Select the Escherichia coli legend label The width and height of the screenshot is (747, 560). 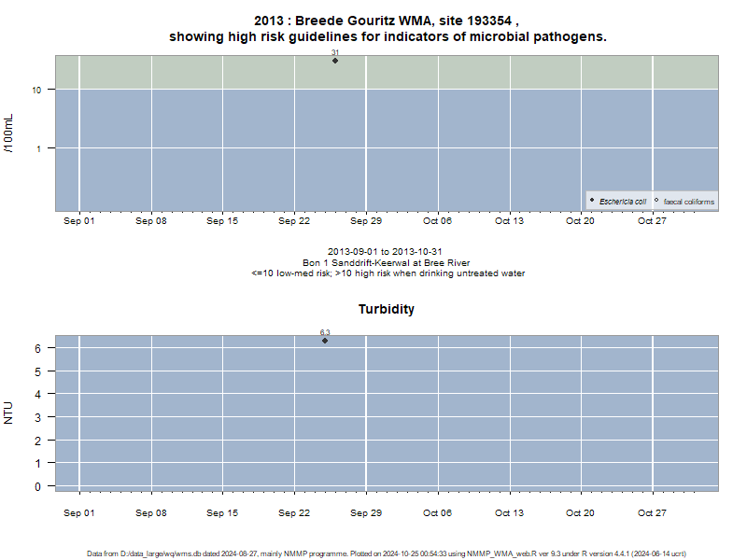click(x=623, y=202)
